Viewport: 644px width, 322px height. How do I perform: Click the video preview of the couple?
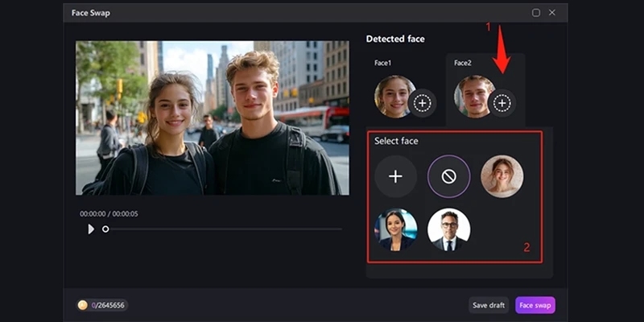[x=213, y=118]
